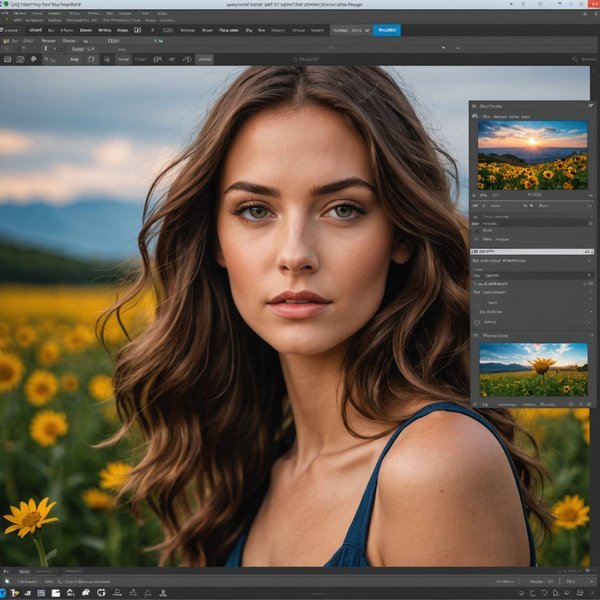Click the blue Start icon on the taskbar
The width and height of the screenshot is (600, 600).
tap(3, 593)
